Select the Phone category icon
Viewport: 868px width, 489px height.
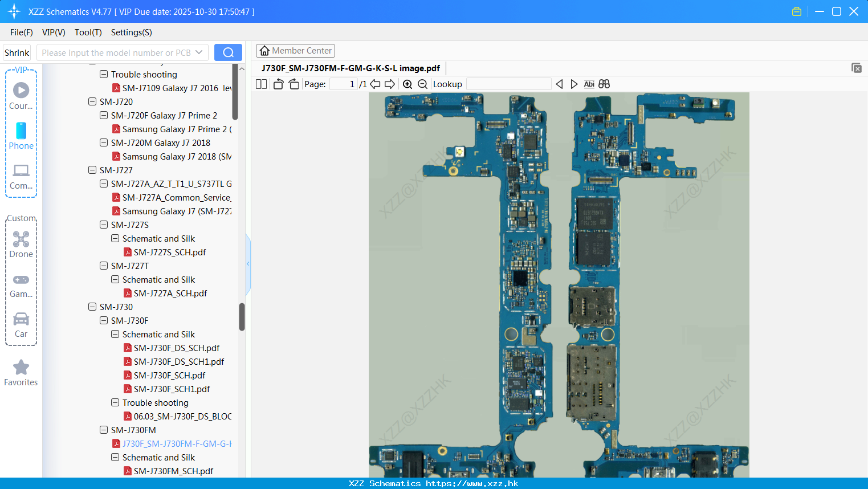click(21, 131)
